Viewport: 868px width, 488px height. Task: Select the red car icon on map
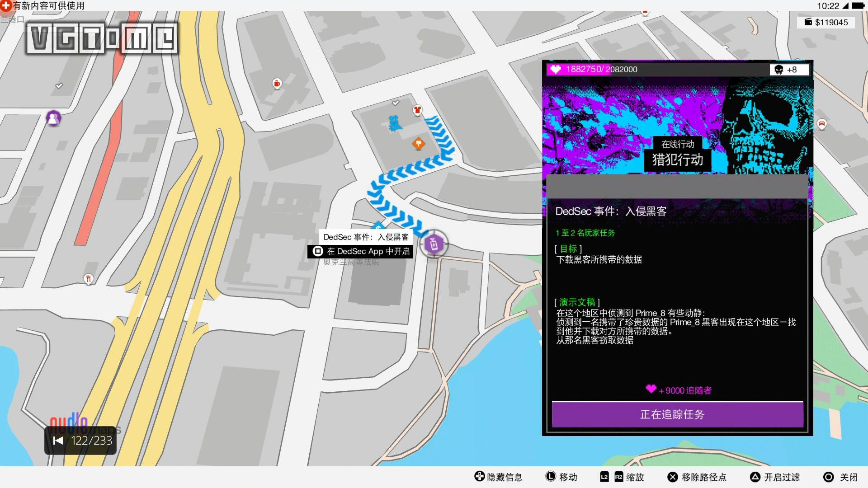pos(821,124)
